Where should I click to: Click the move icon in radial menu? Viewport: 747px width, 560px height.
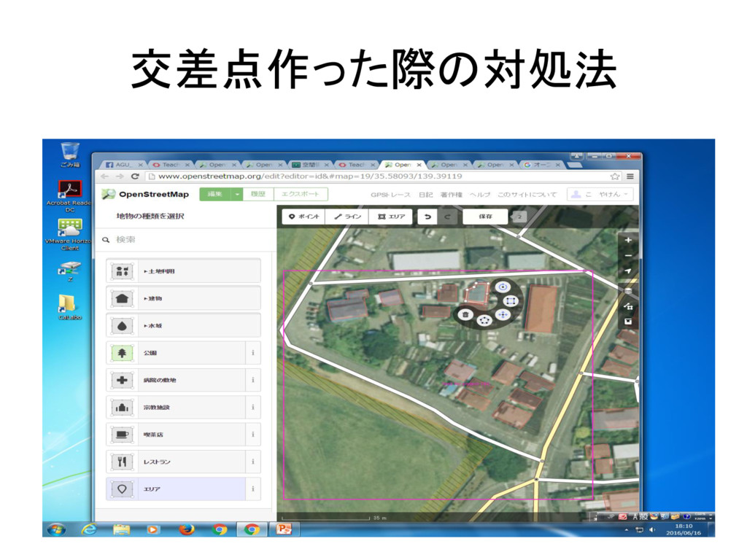coord(502,314)
